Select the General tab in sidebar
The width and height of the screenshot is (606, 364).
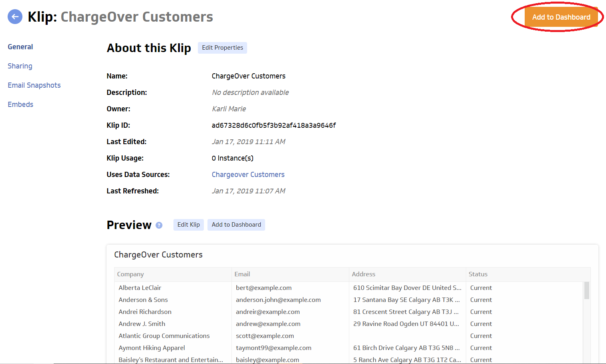pyautogui.click(x=20, y=47)
